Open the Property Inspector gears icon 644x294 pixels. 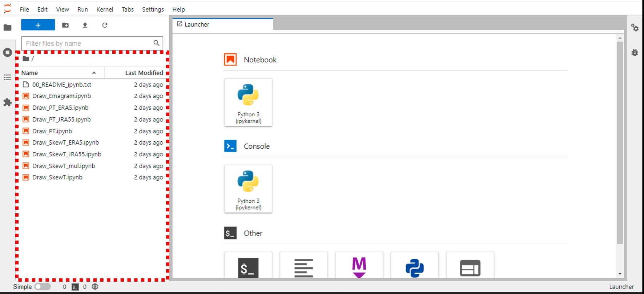pyautogui.click(x=635, y=28)
